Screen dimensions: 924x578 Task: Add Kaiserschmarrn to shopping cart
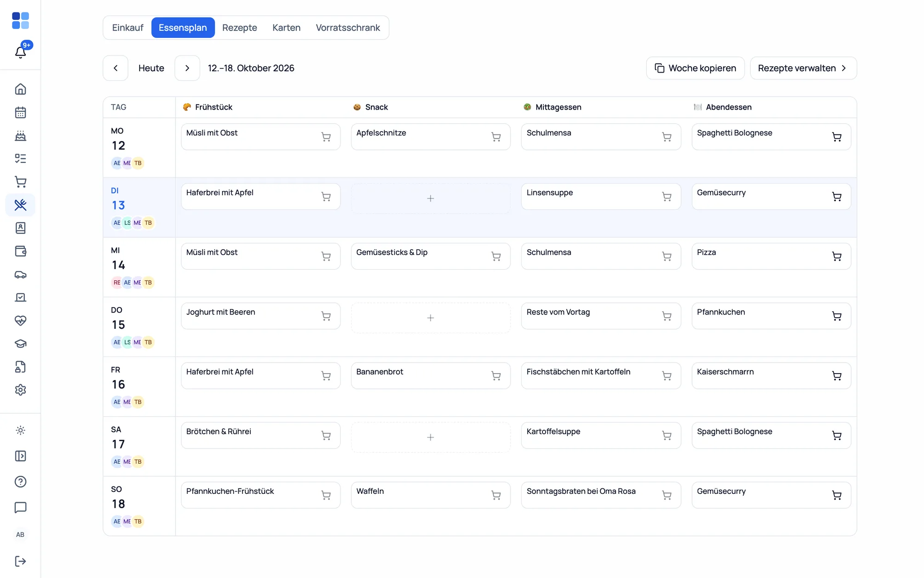(x=836, y=376)
